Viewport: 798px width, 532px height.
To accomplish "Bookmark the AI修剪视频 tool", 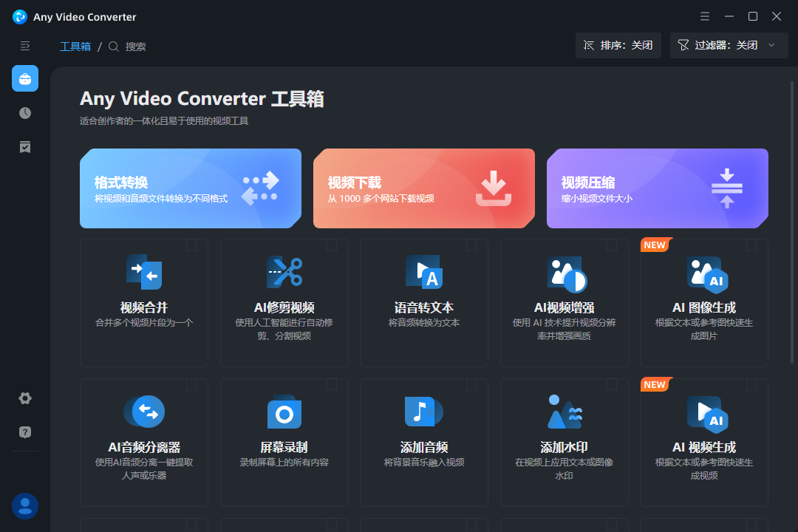I will [x=332, y=245].
